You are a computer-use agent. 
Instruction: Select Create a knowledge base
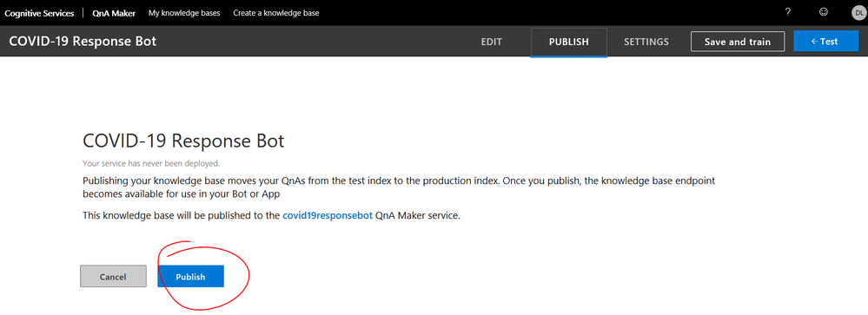click(x=276, y=13)
